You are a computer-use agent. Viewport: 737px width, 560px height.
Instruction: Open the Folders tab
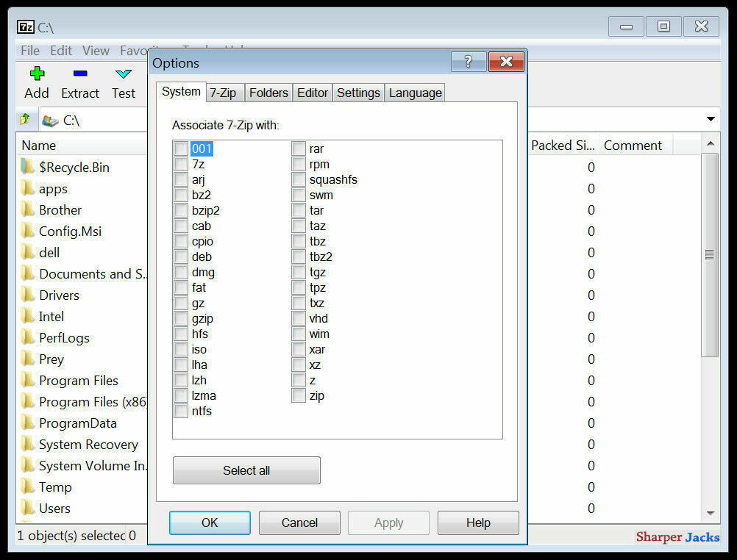tap(268, 93)
